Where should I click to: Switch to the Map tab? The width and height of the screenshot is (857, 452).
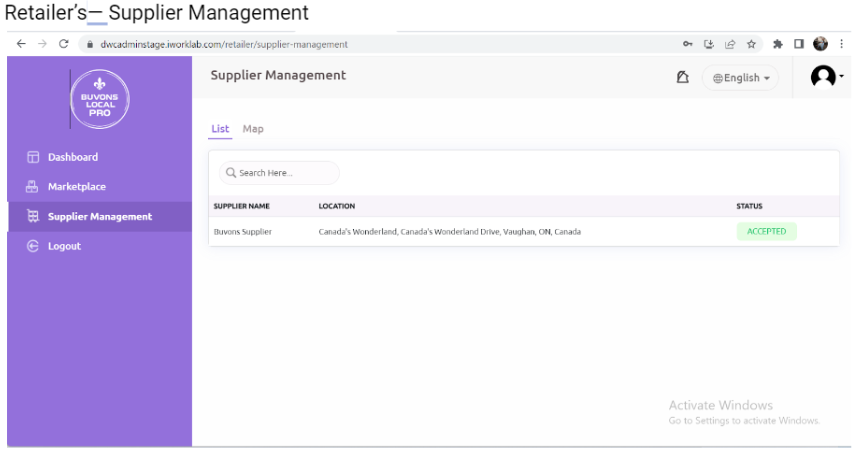click(x=253, y=129)
